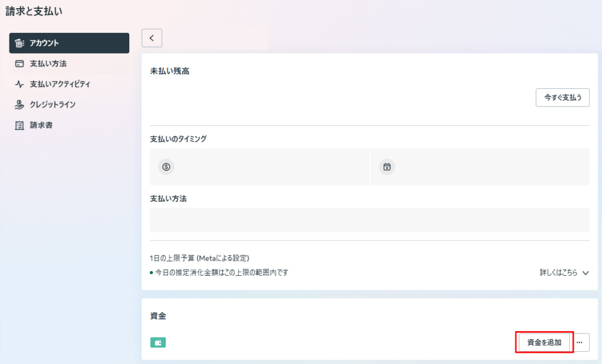Screen dimensions: 602x364
Task: Go to the クレジットライン page
Action: pos(53,105)
